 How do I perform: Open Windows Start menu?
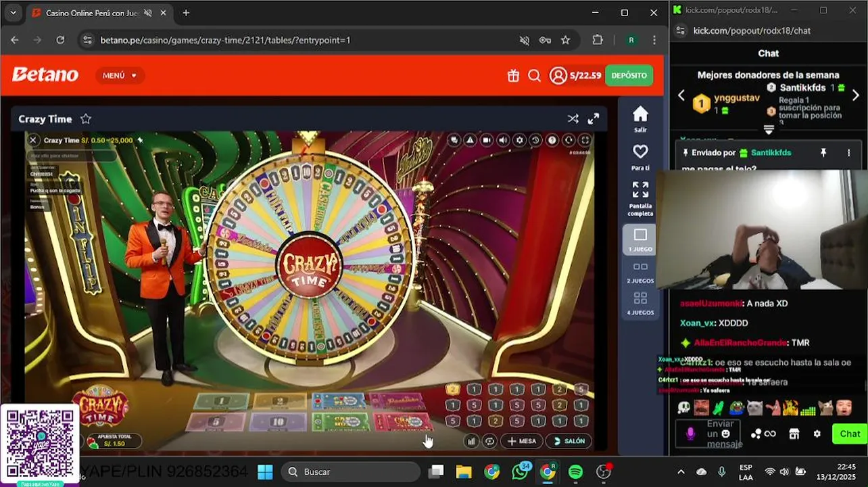265,471
